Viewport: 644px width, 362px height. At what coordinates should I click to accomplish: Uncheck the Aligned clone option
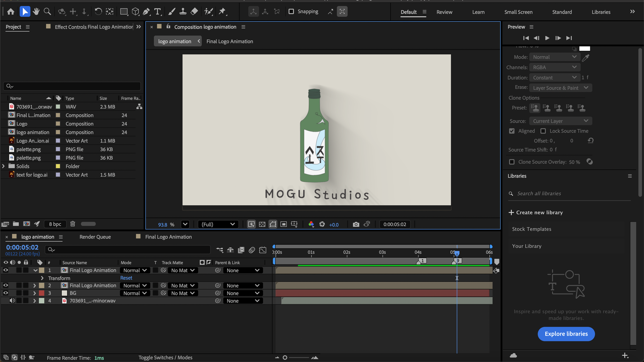click(512, 131)
